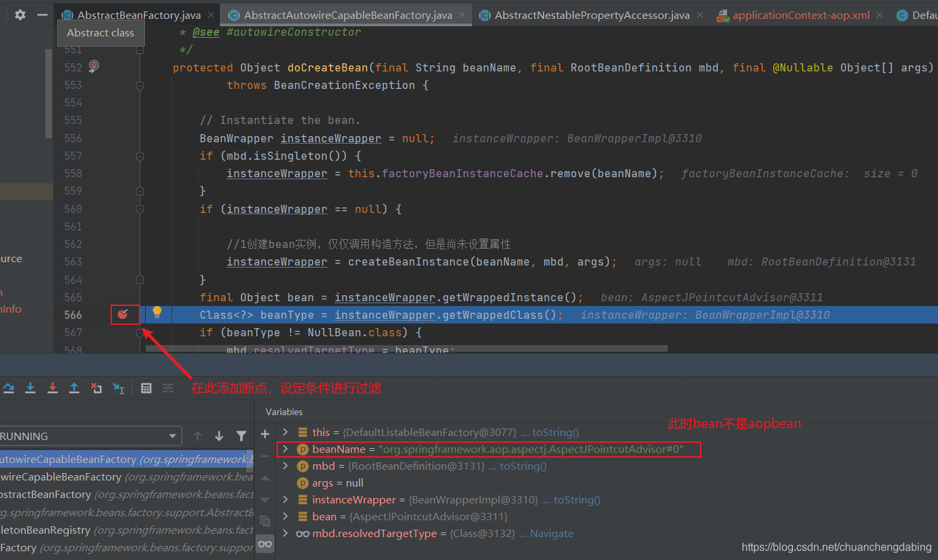Expand the mbd variable node

click(285, 466)
